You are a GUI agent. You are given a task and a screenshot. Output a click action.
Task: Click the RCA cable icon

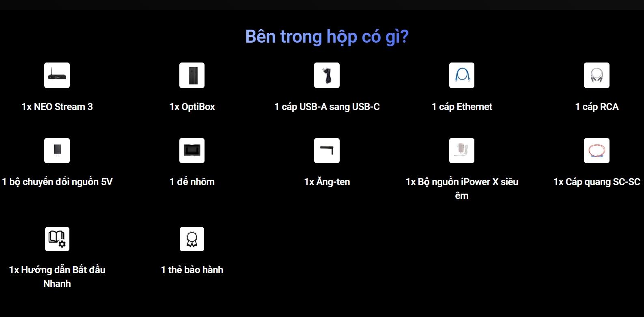597,75
